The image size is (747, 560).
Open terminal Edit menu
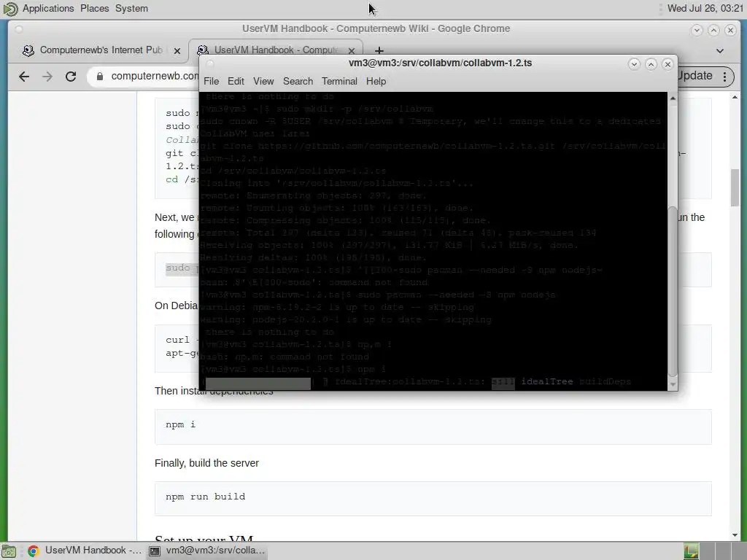pos(236,82)
